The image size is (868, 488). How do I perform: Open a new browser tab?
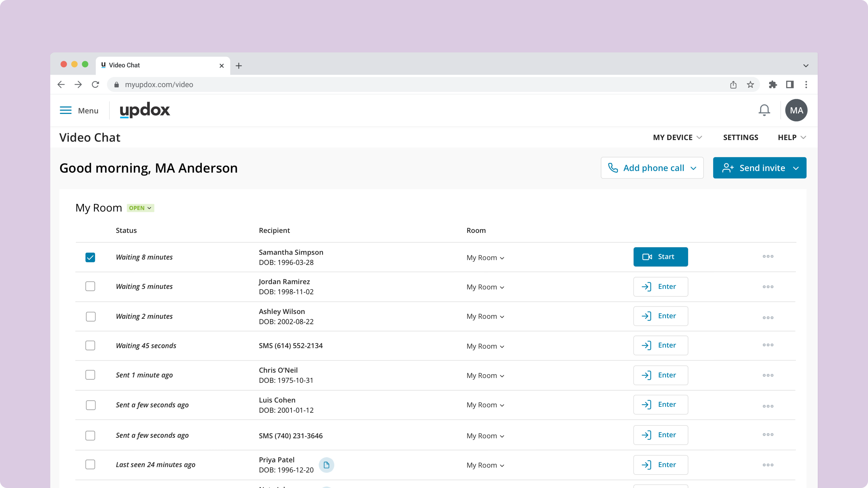(239, 66)
